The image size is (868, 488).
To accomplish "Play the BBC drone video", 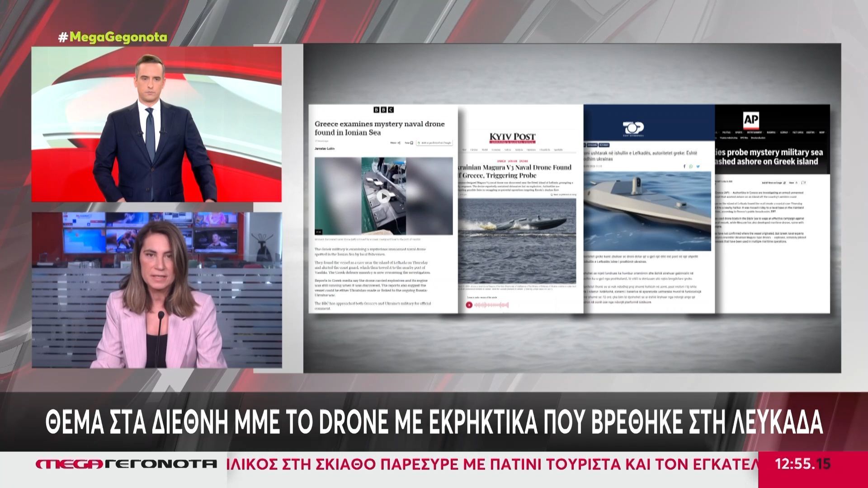I will 383,196.
